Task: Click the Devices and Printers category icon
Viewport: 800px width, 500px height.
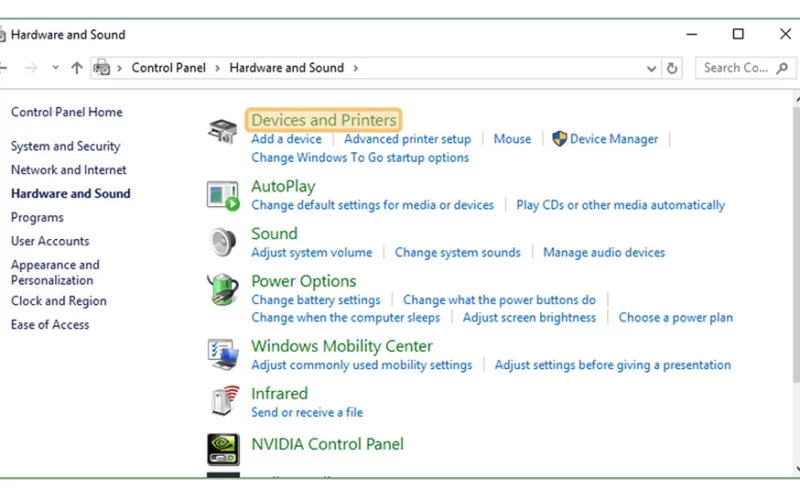Action: tap(222, 131)
